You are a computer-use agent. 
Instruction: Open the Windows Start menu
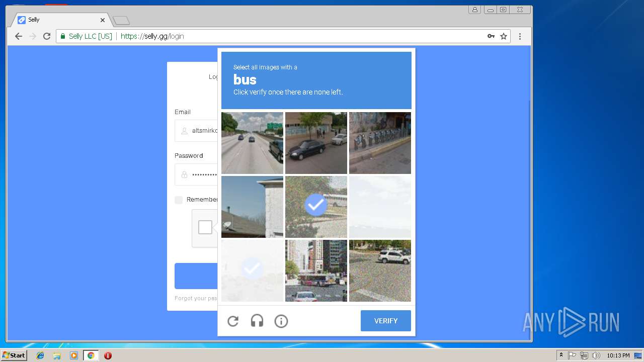14,355
